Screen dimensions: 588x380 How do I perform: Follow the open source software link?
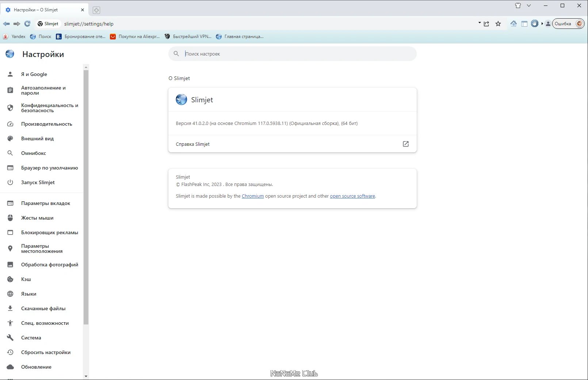pyautogui.click(x=352, y=196)
